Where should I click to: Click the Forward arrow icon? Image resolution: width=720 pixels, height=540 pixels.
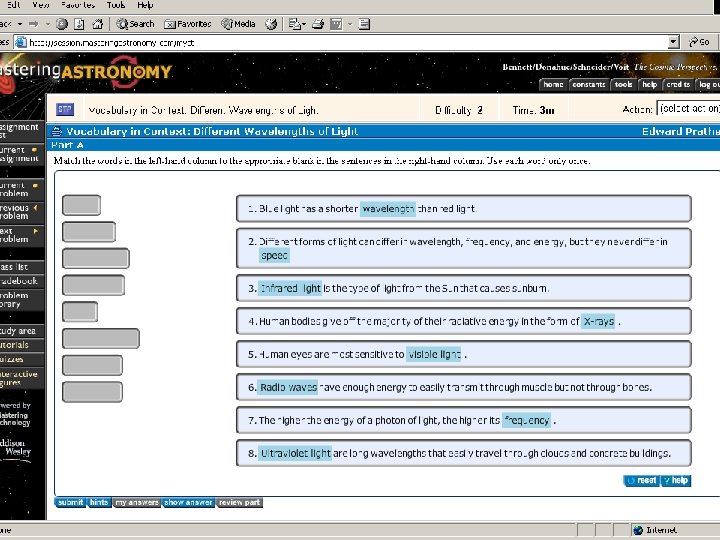(x=34, y=24)
